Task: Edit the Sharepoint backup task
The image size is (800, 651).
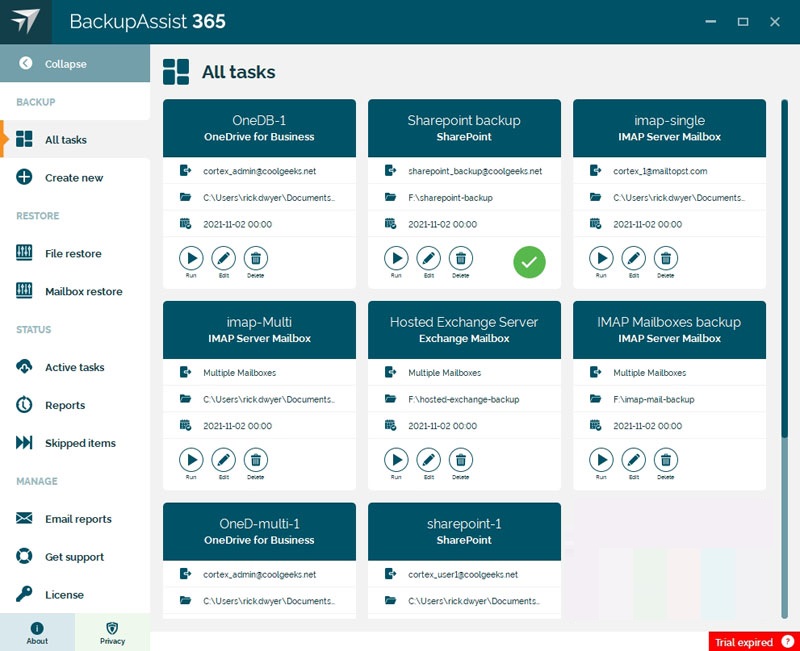Action: click(x=428, y=259)
